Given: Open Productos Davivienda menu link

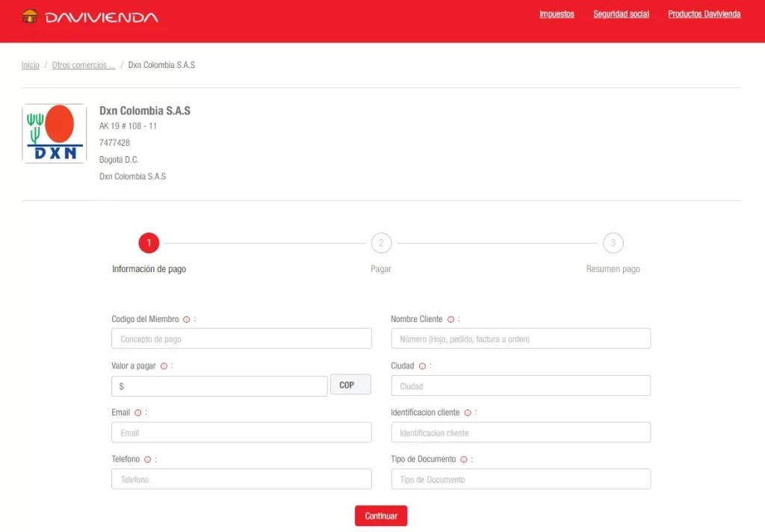Looking at the screenshot, I should coord(704,14).
